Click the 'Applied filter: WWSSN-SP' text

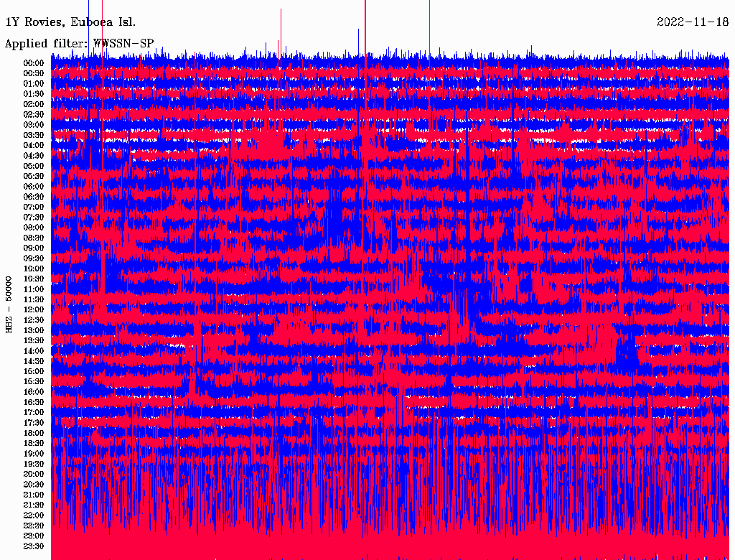(x=79, y=44)
